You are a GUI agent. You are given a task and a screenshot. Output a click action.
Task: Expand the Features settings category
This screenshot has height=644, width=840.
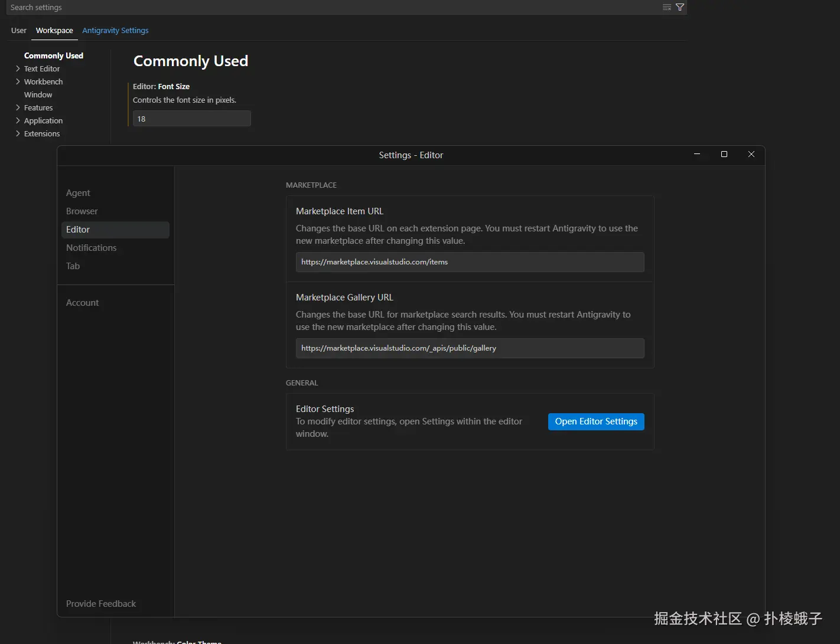(18, 107)
